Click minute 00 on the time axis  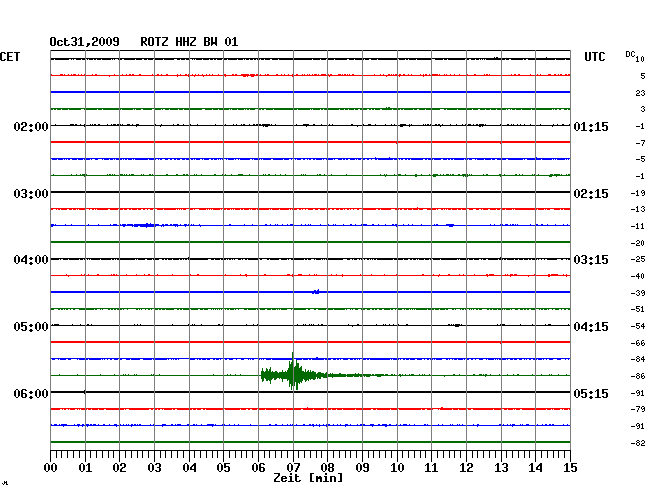pos(51,468)
